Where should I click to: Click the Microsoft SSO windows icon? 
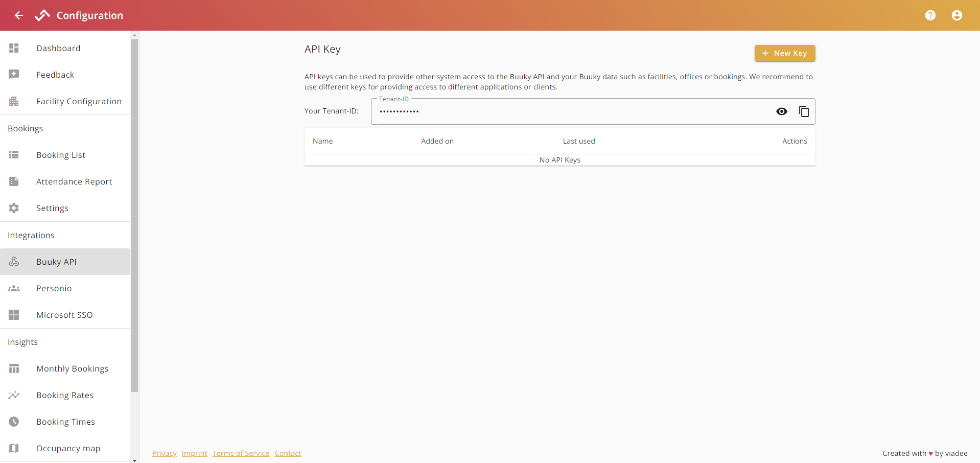[14, 315]
